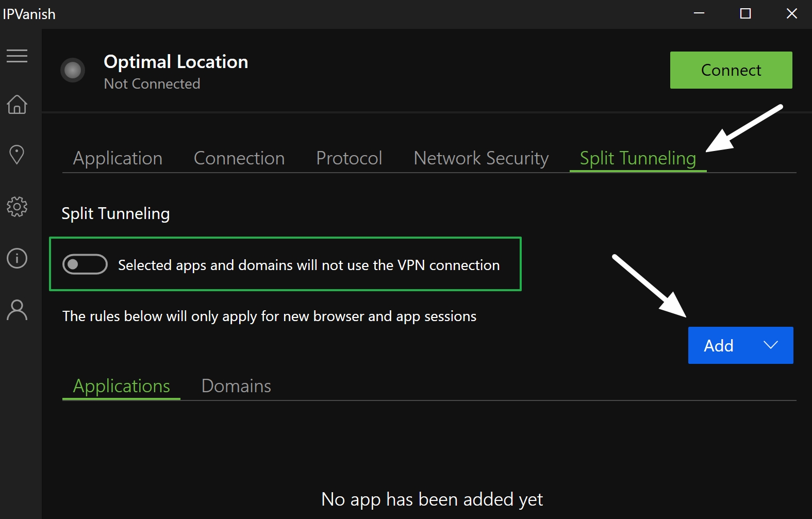Open Account via person icon
This screenshot has width=812, height=519.
tap(17, 310)
